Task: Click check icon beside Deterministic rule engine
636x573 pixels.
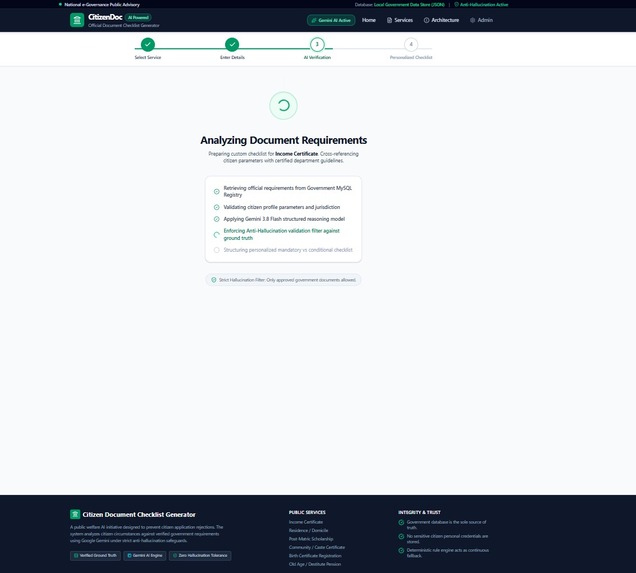Action: coord(401,551)
